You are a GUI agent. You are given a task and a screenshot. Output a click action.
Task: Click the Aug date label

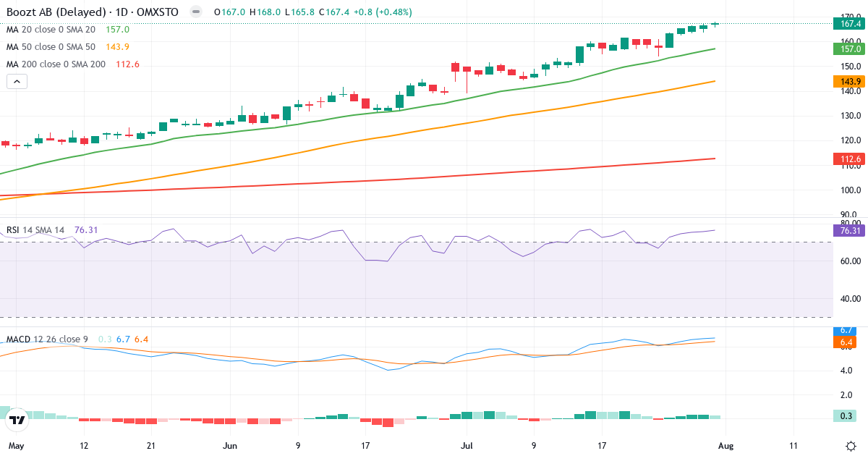(x=726, y=446)
